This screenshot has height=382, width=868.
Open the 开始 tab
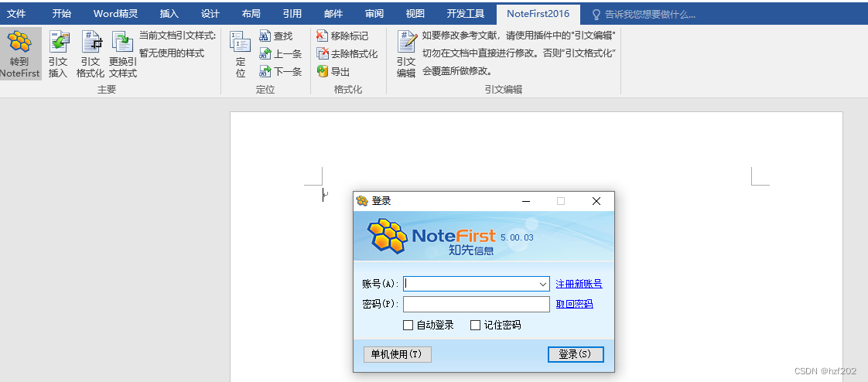pyautogui.click(x=61, y=14)
